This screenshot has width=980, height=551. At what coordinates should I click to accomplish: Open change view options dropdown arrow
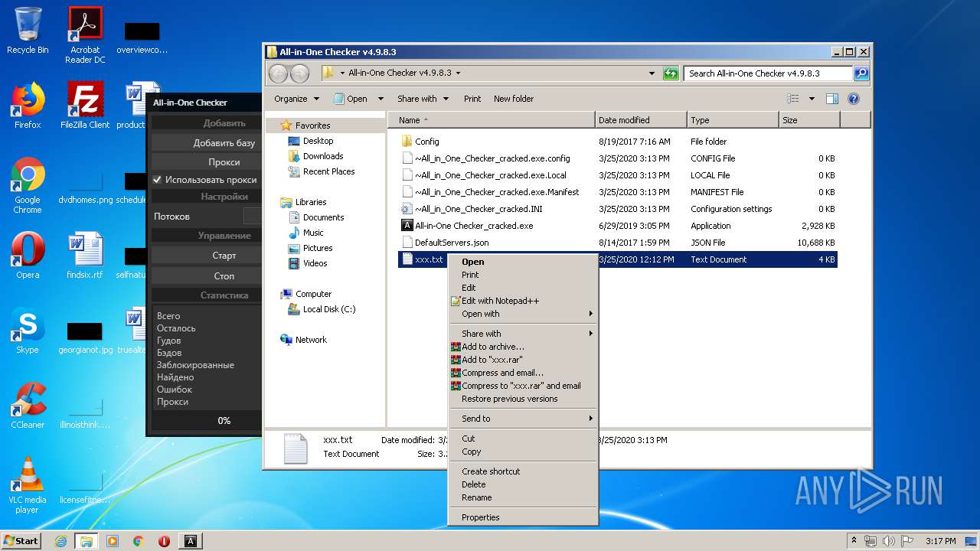point(812,99)
